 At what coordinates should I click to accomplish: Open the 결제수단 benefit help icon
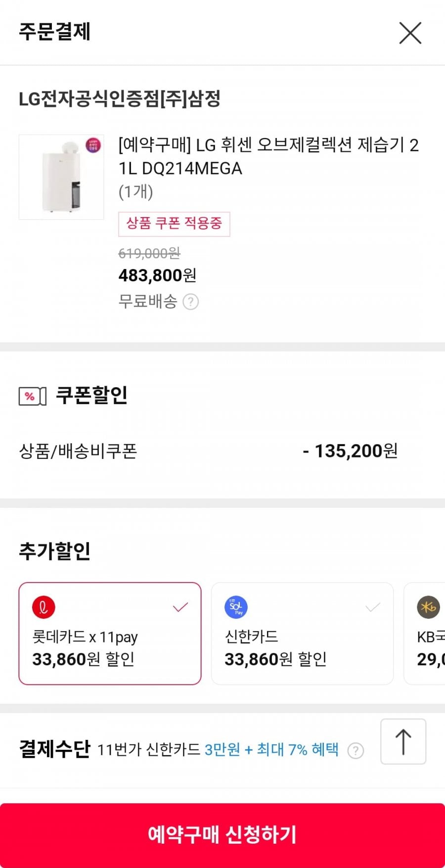(356, 751)
